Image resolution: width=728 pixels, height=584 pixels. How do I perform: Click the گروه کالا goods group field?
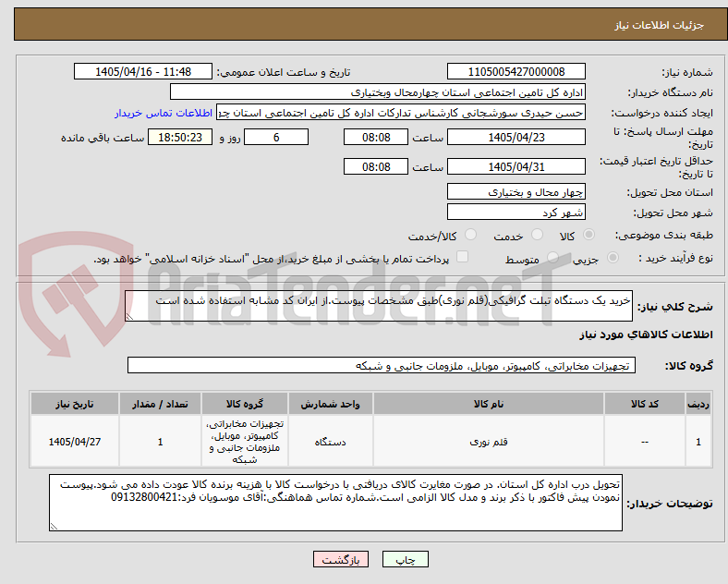pyautogui.click(x=382, y=365)
